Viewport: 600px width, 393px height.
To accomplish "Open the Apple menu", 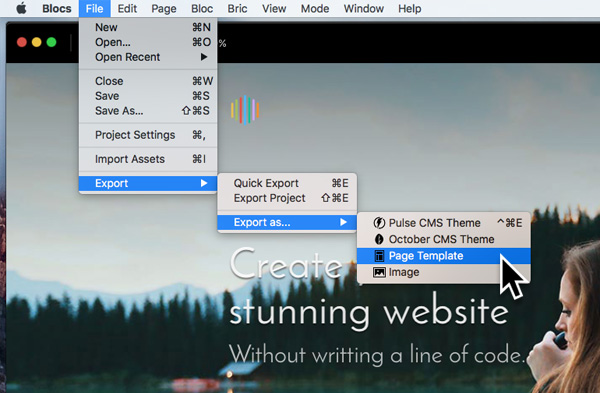I will [x=21, y=8].
